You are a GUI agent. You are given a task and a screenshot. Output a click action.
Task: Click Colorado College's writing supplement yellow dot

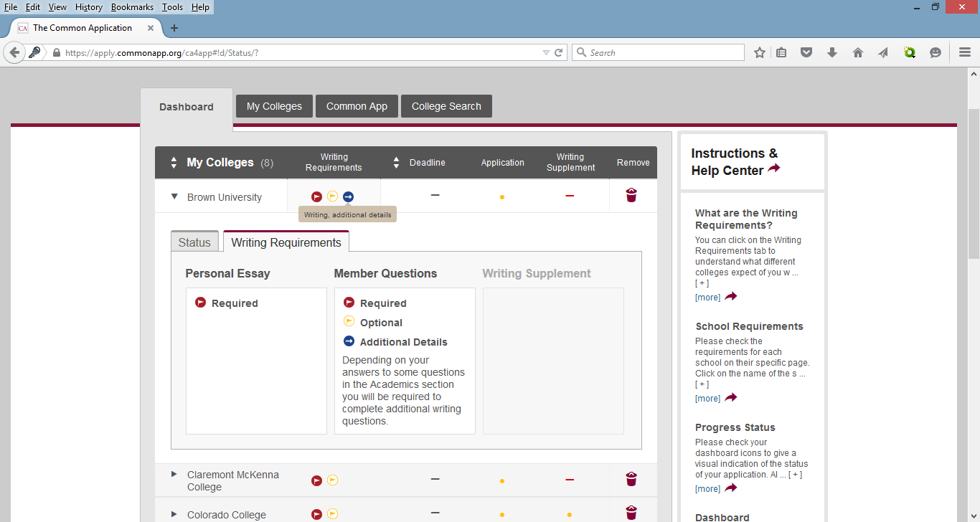[x=570, y=515]
